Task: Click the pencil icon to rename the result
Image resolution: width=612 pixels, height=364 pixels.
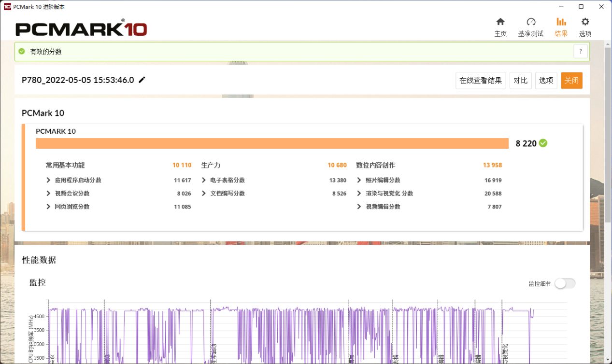Action: [x=141, y=80]
